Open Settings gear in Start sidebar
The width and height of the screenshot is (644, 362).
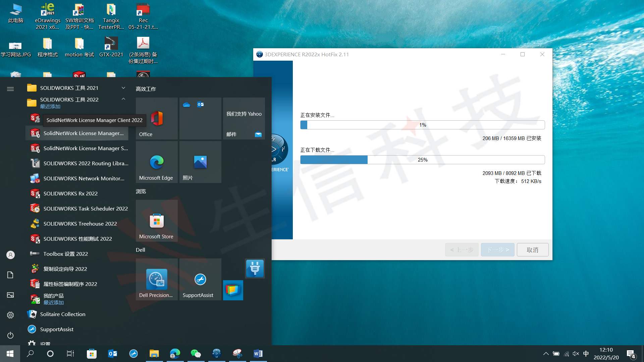[10, 315]
